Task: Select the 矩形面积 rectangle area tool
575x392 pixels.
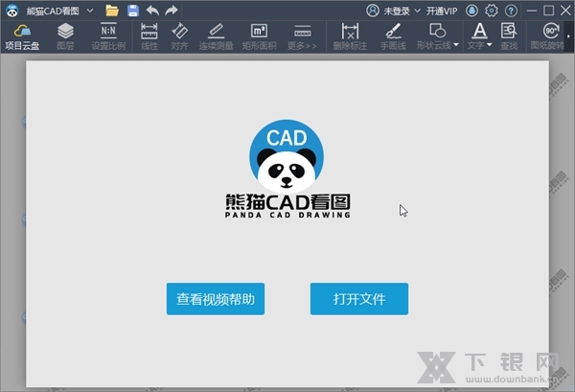Action: (259, 36)
